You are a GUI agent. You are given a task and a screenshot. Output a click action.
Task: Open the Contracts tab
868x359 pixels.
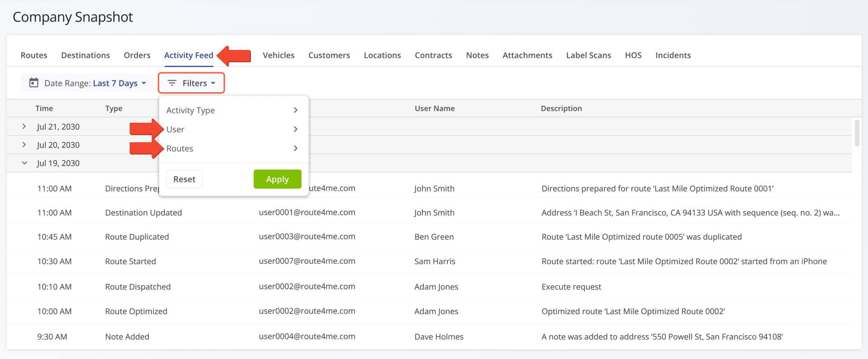(433, 55)
